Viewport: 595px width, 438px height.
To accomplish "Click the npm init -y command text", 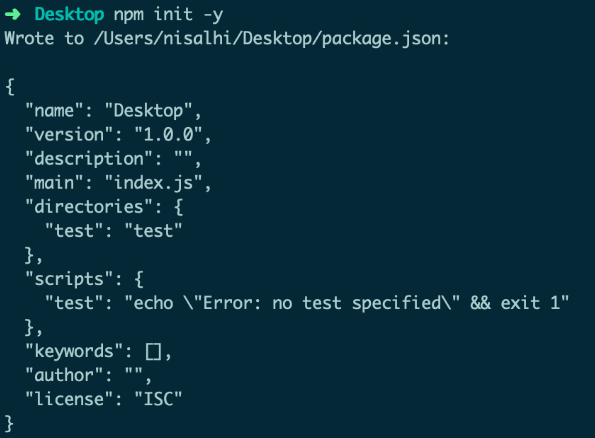I will click(168, 15).
